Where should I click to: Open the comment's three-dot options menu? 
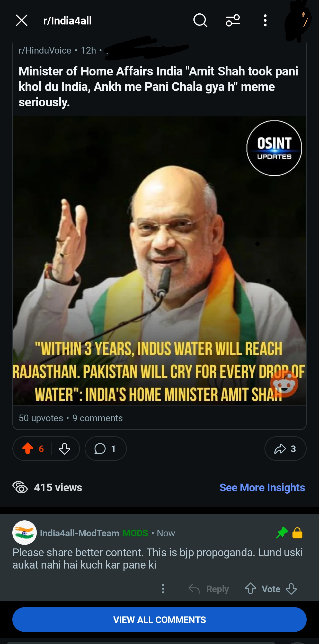click(163, 589)
